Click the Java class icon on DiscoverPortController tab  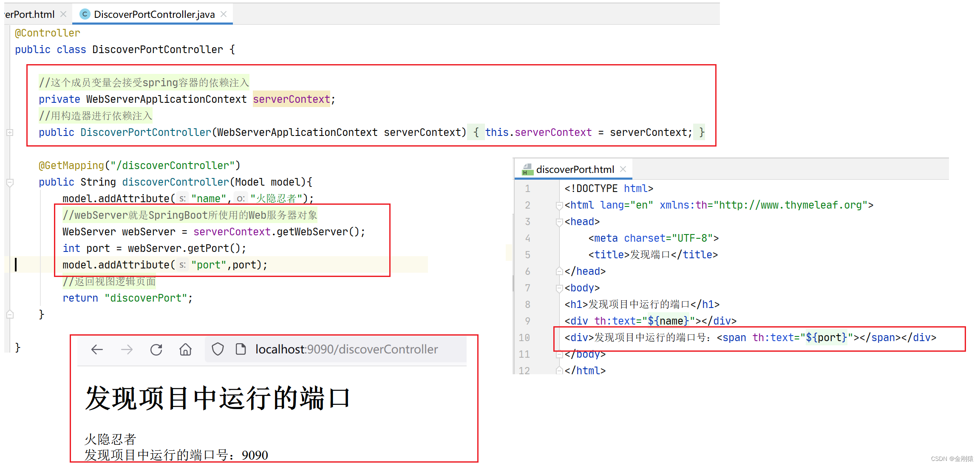pyautogui.click(x=85, y=14)
